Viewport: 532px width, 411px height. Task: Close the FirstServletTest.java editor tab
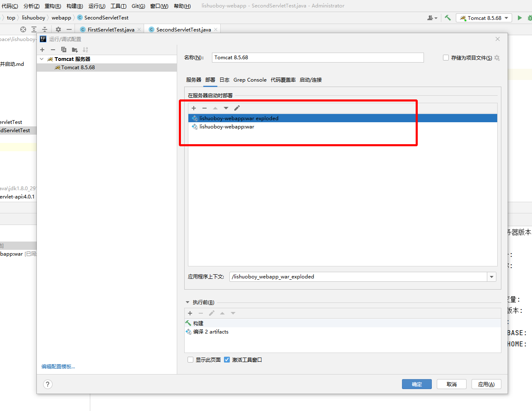(x=139, y=29)
